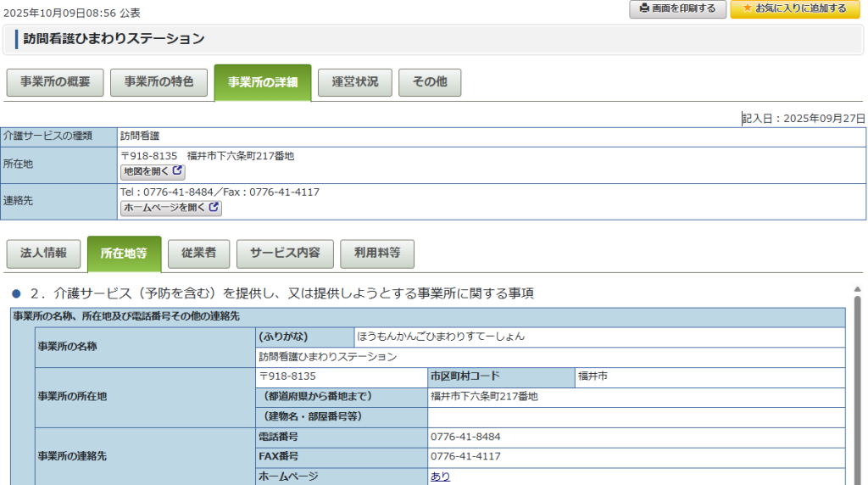This screenshot has height=485, width=868.
Task: Switch to the 法人情報 sub-tab
Action: [x=43, y=254]
